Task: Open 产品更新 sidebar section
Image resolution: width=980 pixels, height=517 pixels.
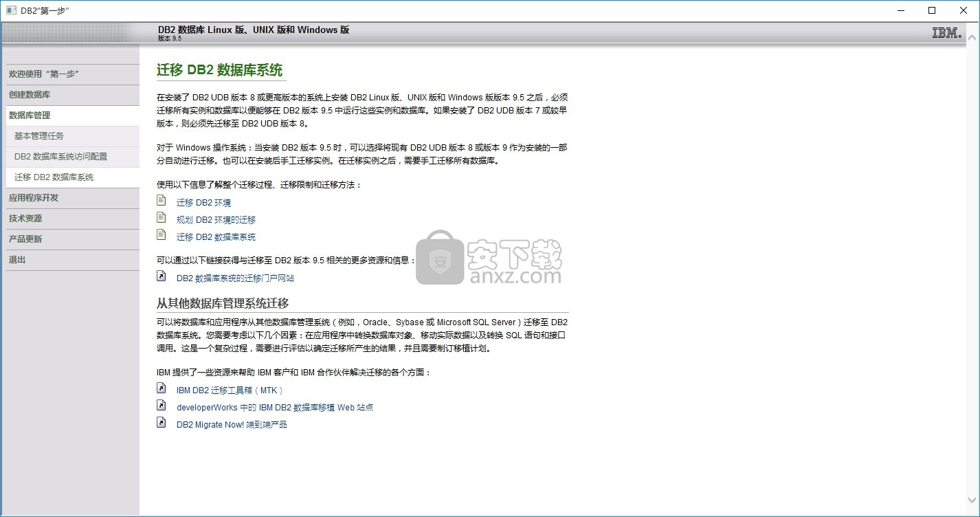Action: [73, 239]
